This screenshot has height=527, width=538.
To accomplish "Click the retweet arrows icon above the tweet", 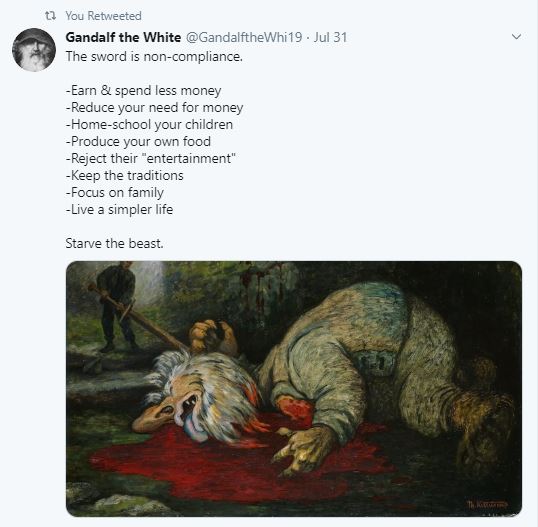I will 50,16.
